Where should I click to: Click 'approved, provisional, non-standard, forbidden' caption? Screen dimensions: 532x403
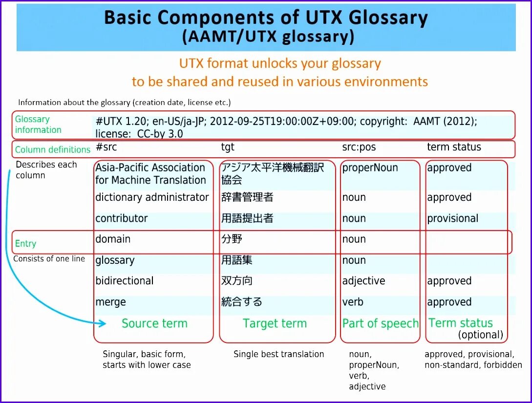(x=473, y=360)
